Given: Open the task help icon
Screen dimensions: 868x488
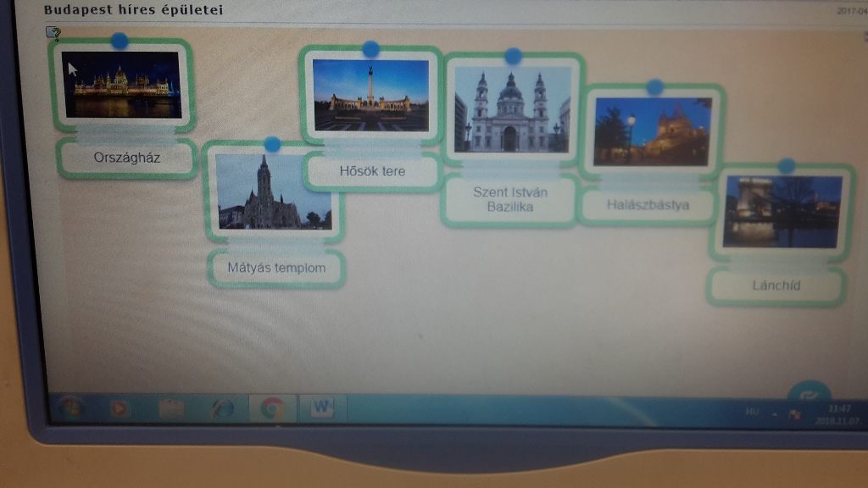Looking at the screenshot, I should click(x=53, y=34).
